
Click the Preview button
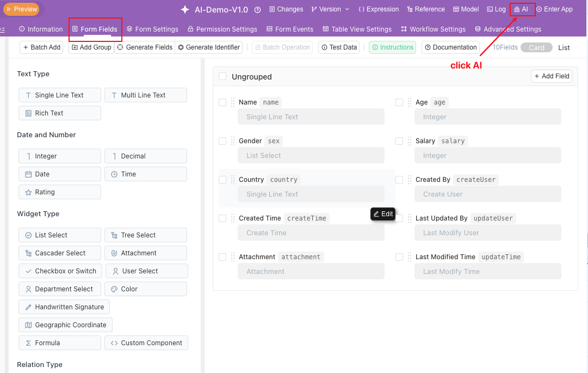pyautogui.click(x=21, y=9)
